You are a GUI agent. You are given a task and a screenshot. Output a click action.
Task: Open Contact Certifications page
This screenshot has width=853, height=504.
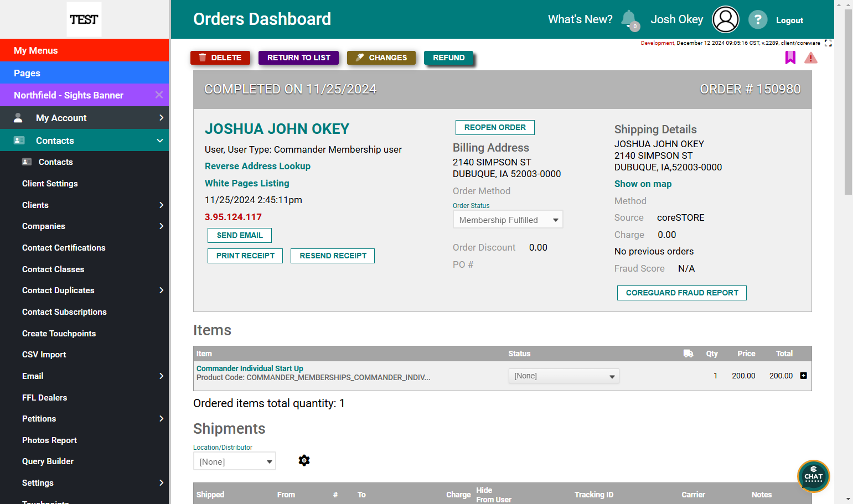pos(64,248)
